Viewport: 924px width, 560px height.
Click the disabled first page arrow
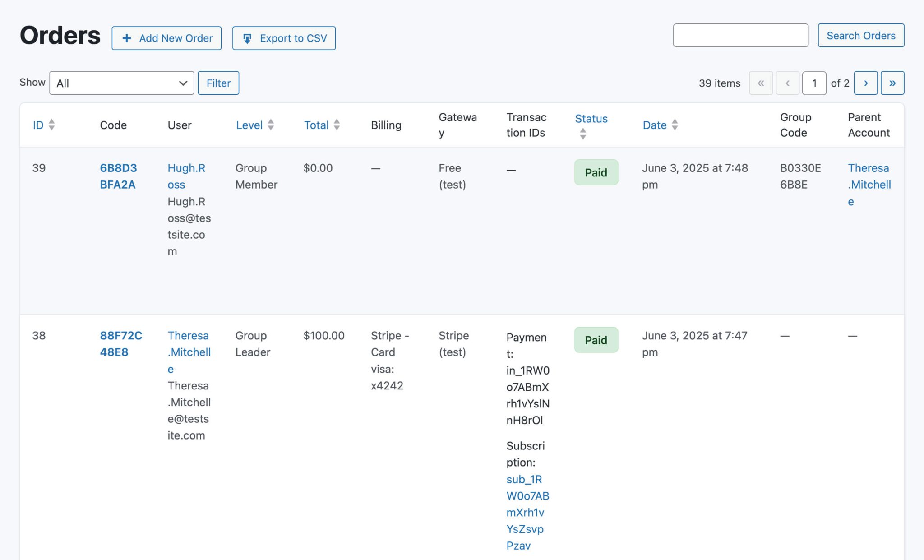[761, 83]
